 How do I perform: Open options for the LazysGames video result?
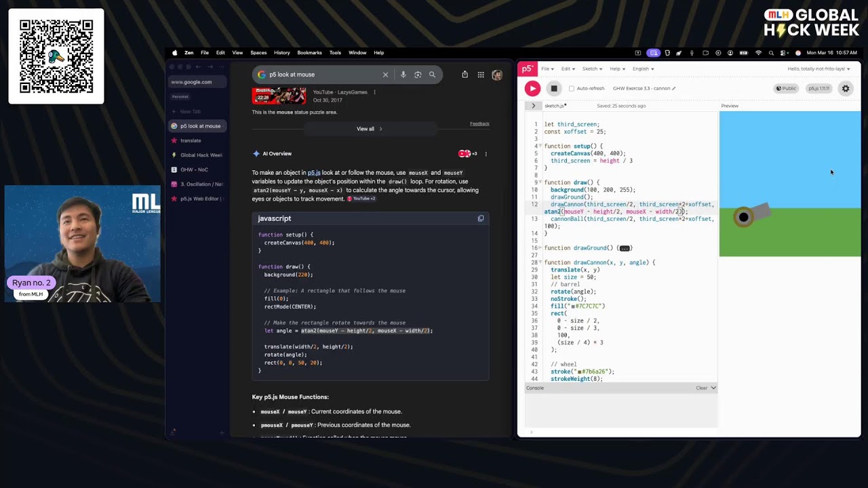coord(374,92)
